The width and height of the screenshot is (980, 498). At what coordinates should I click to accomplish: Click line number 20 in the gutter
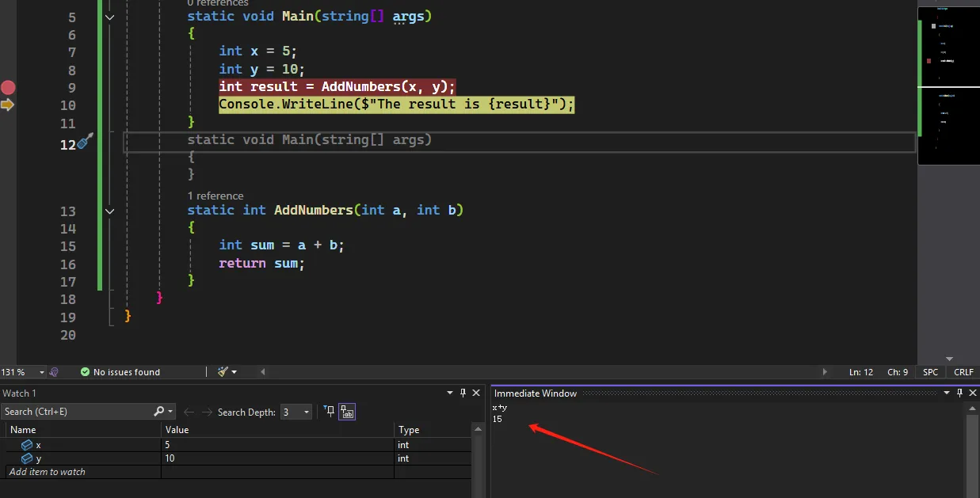68,335
